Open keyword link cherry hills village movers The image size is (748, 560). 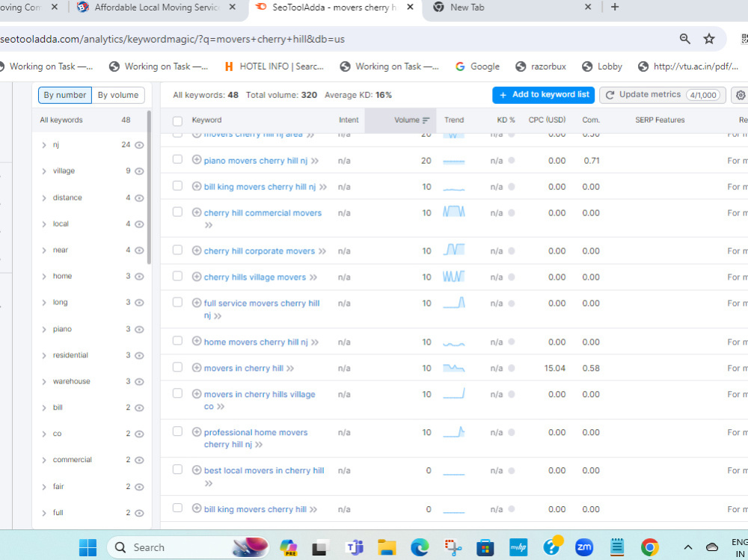pos(255,277)
